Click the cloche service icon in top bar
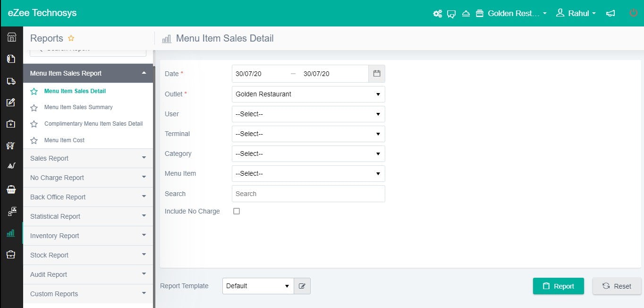644x308 pixels. point(466,14)
